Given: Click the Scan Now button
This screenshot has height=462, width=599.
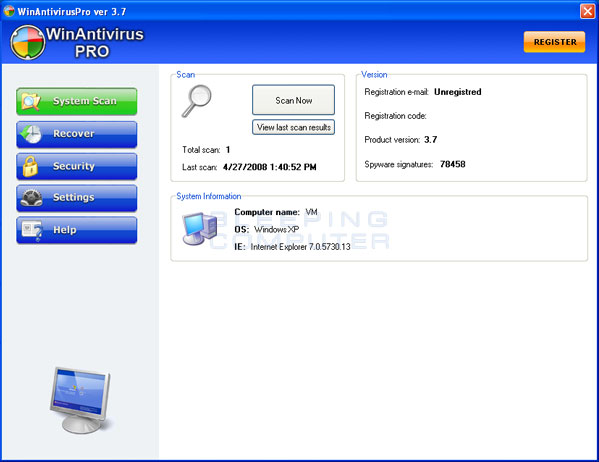Looking at the screenshot, I should (x=293, y=100).
